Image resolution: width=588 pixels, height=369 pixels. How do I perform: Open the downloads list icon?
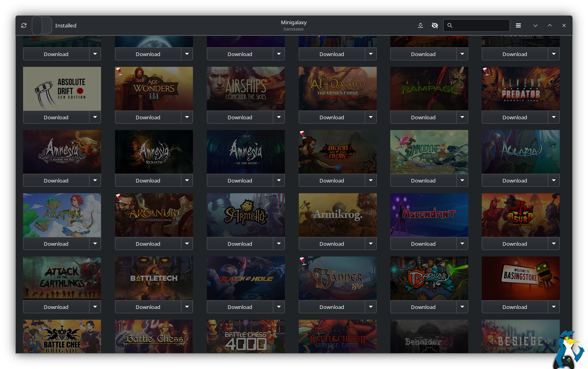421,25
